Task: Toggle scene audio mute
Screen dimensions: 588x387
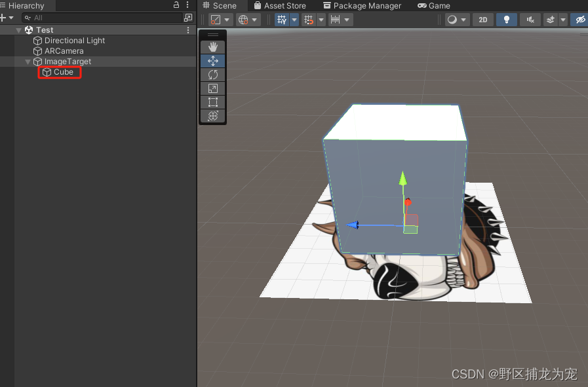Action: (x=530, y=20)
